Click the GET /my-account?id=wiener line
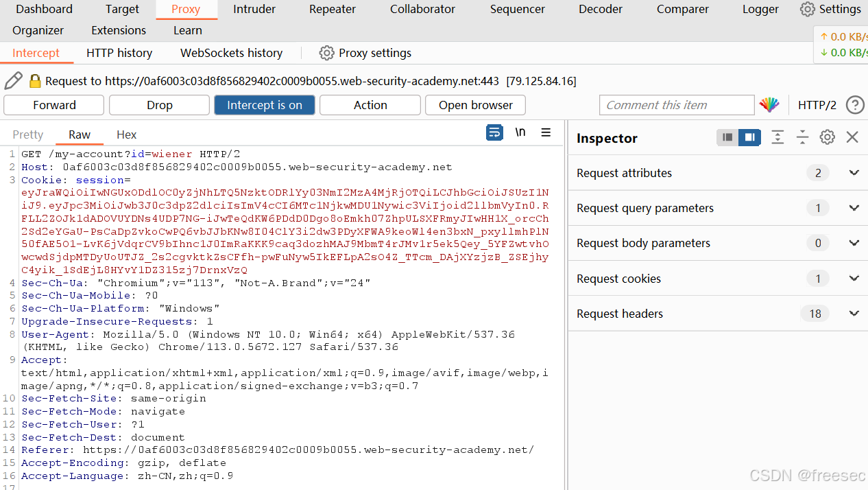 [130, 154]
